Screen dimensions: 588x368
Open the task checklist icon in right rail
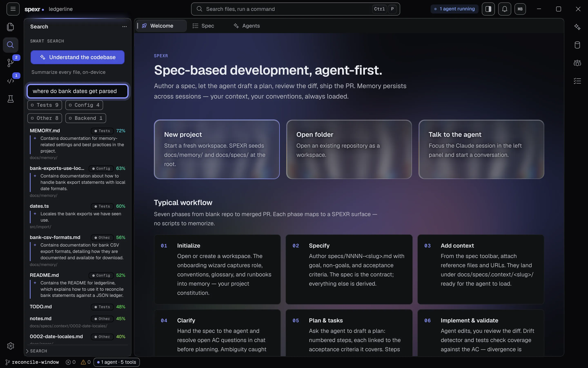pos(577,81)
